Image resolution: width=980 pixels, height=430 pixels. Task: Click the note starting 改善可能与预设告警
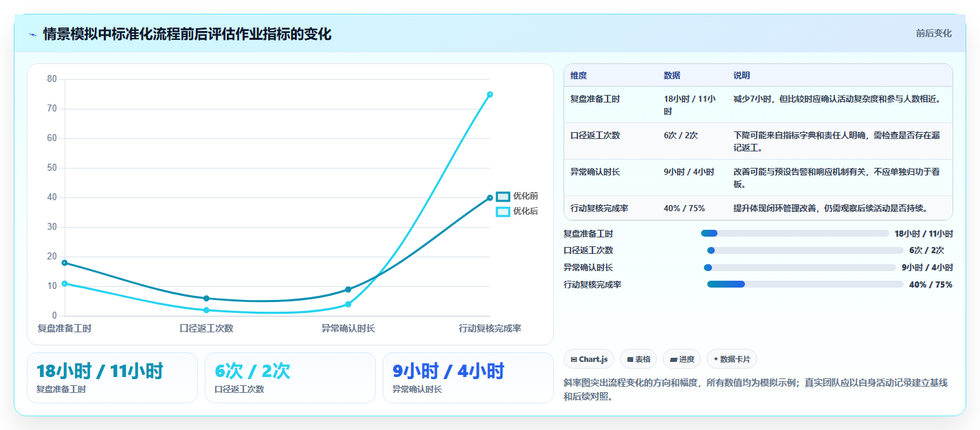(836, 178)
